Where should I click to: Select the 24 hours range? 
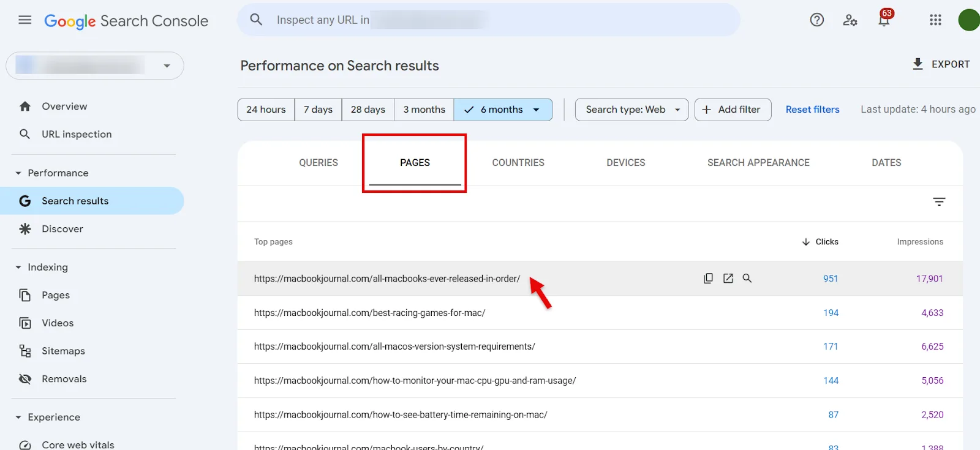click(266, 110)
